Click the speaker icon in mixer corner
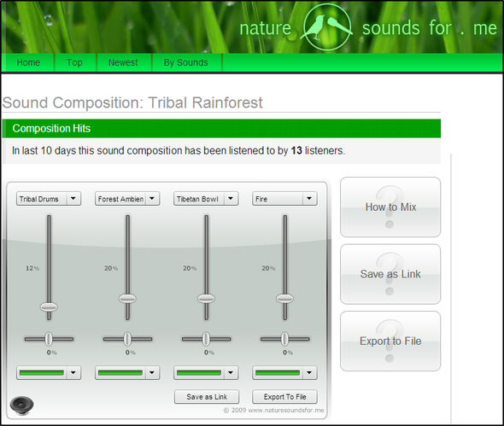 point(21,406)
